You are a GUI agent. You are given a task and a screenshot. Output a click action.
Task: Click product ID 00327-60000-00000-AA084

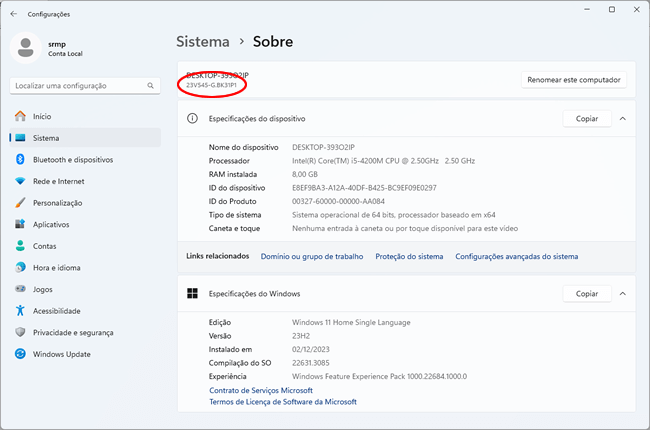(338, 201)
